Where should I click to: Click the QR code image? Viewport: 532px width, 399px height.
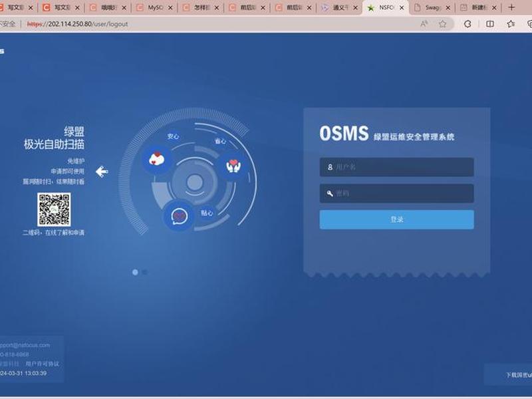[x=54, y=209]
